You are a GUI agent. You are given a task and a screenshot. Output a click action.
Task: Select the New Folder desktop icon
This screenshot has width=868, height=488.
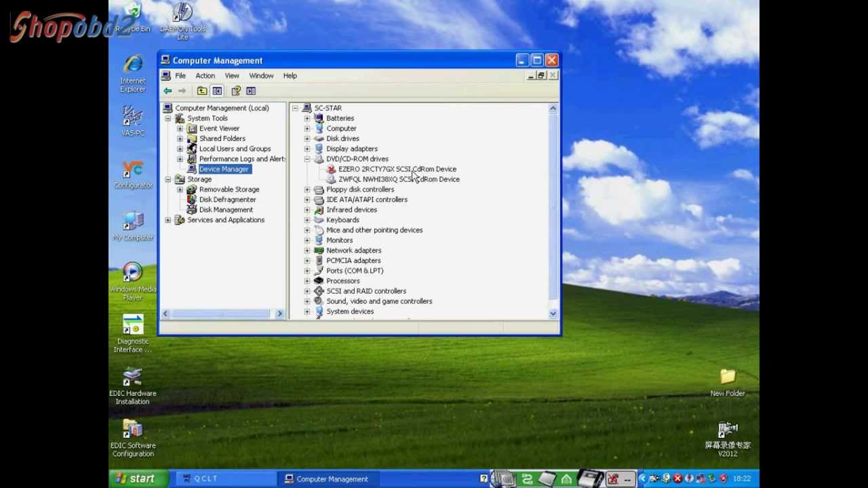tap(728, 382)
